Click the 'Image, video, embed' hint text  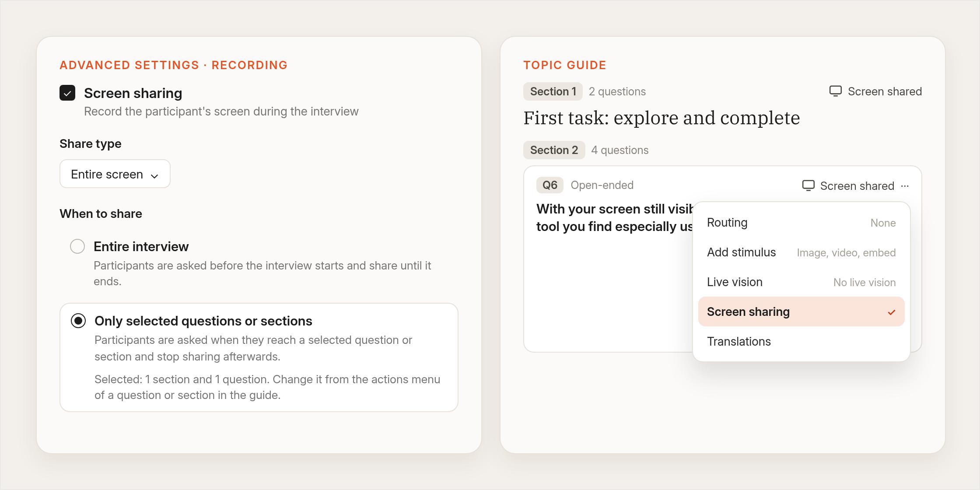click(846, 253)
